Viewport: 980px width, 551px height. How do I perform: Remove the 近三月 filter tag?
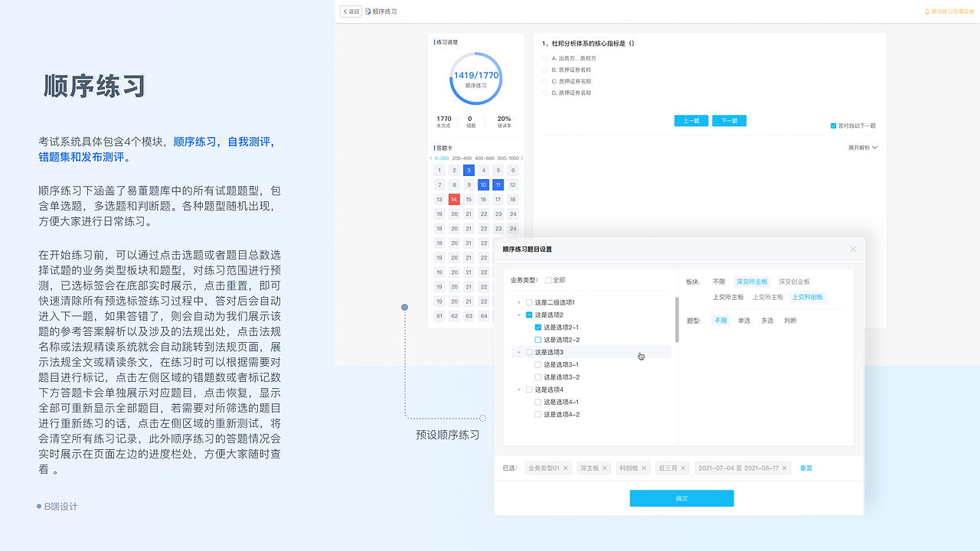[683, 468]
